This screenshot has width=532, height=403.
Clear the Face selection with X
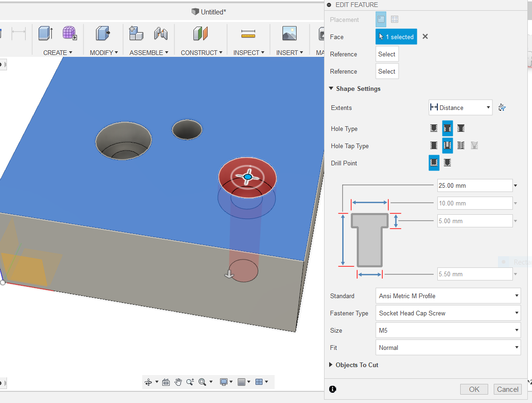425,36
